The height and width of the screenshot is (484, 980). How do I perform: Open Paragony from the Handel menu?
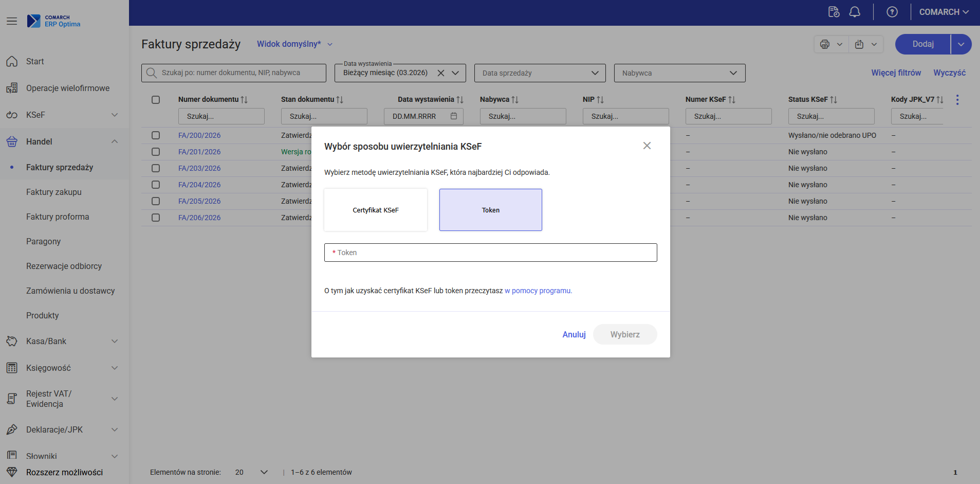(44, 241)
